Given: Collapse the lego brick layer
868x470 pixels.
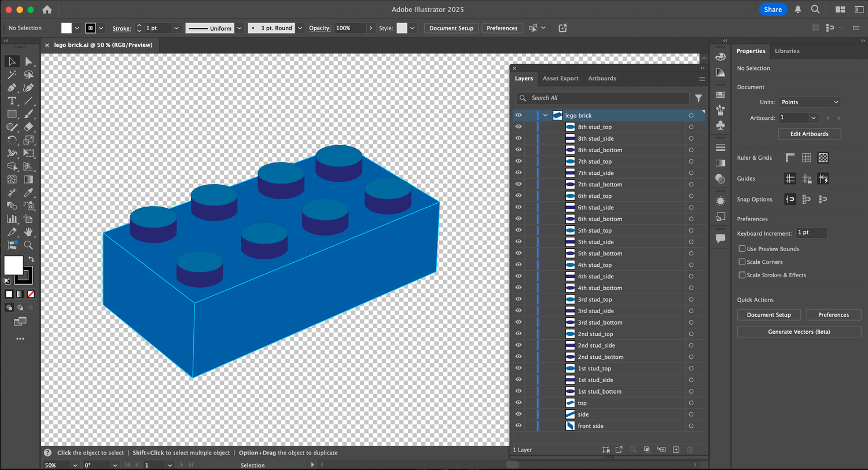Looking at the screenshot, I should pyautogui.click(x=545, y=115).
